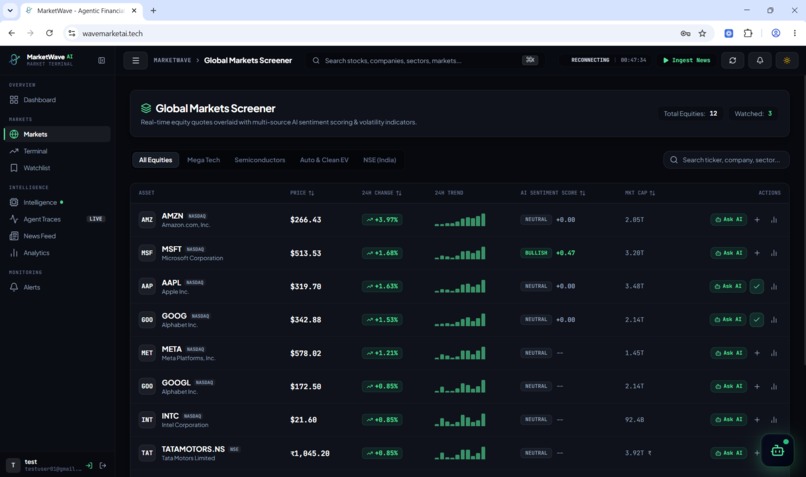Screen dimensions: 806x477
Task: Open Dashboard in the sidebar
Action: pyautogui.click(x=57, y=100)
